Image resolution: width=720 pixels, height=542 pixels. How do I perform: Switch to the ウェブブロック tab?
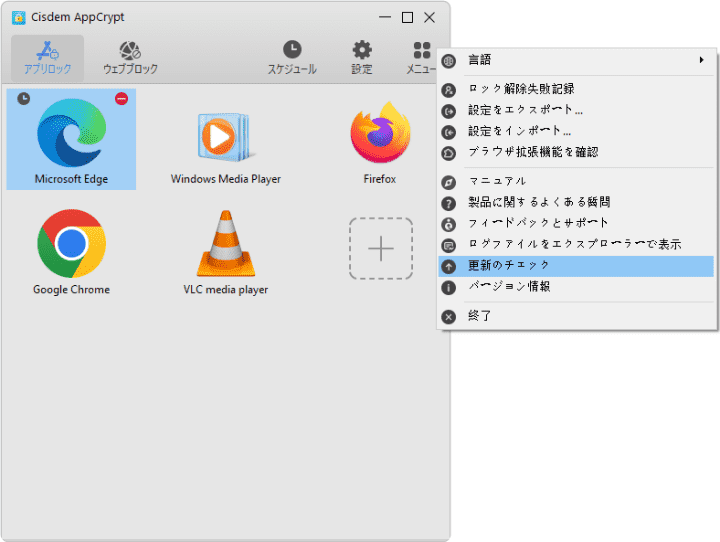[x=130, y=58]
